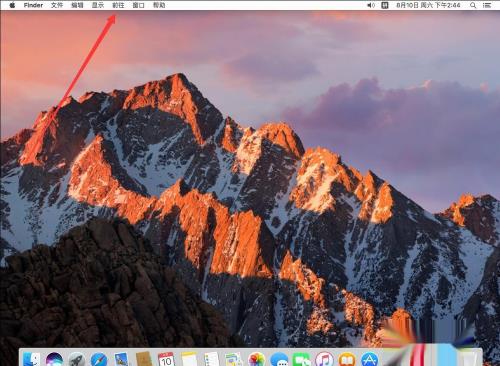Screen dimensions: 500x366
Task: Open Notification Center list icon
Action: click(487, 5)
